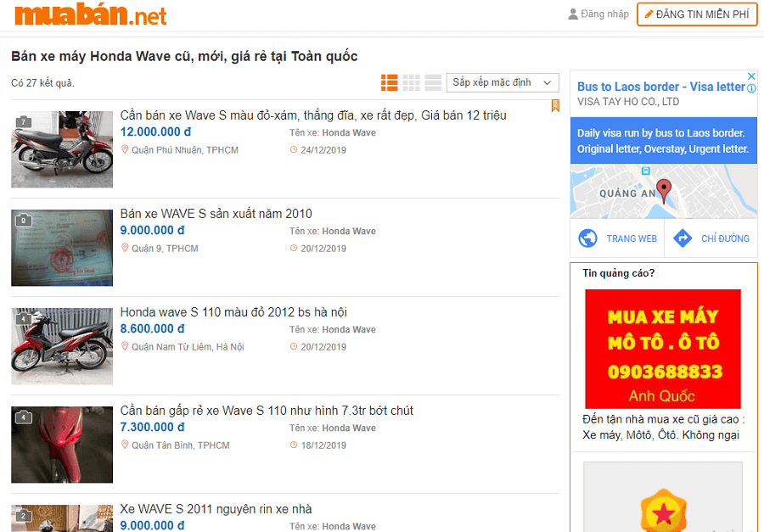Open listing Honda wave S 110 màu đỏ 2012
The height and width of the screenshot is (532, 764).
(233, 312)
